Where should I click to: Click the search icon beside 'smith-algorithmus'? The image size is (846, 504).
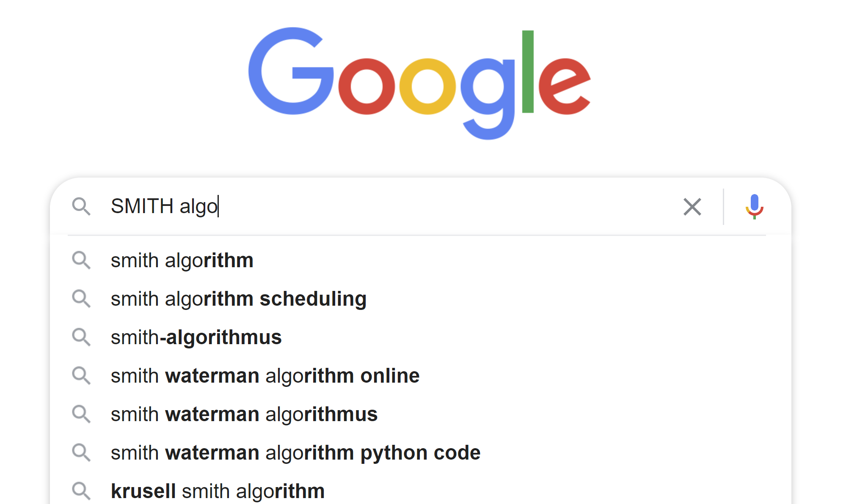coord(82,337)
